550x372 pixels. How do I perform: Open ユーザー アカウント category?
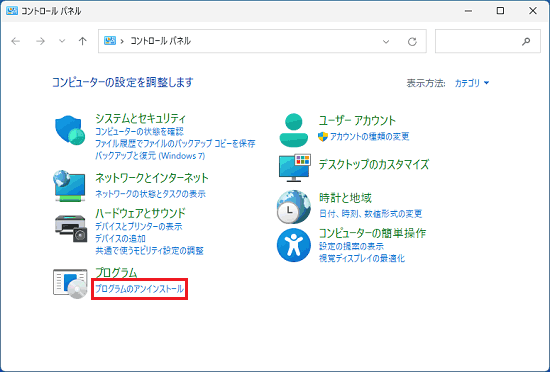point(357,121)
